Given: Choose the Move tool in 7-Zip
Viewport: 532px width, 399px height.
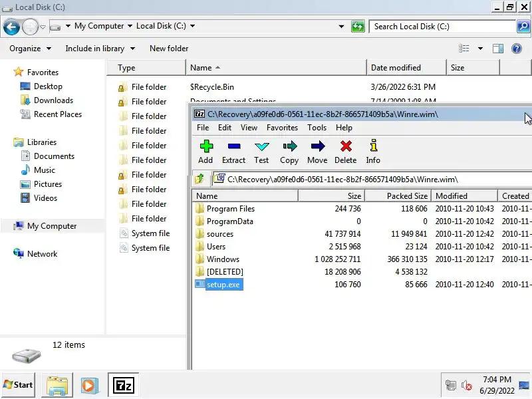Looking at the screenshot, I should (318, 152).
